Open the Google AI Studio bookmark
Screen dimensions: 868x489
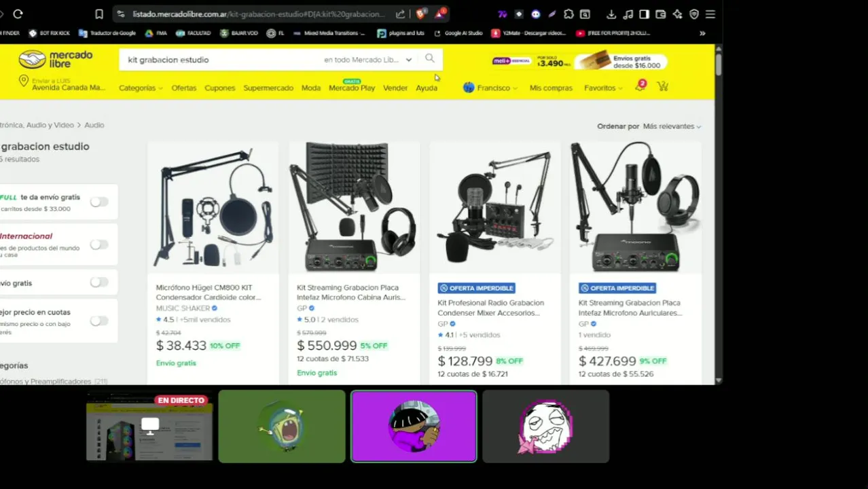click(458, 33)
